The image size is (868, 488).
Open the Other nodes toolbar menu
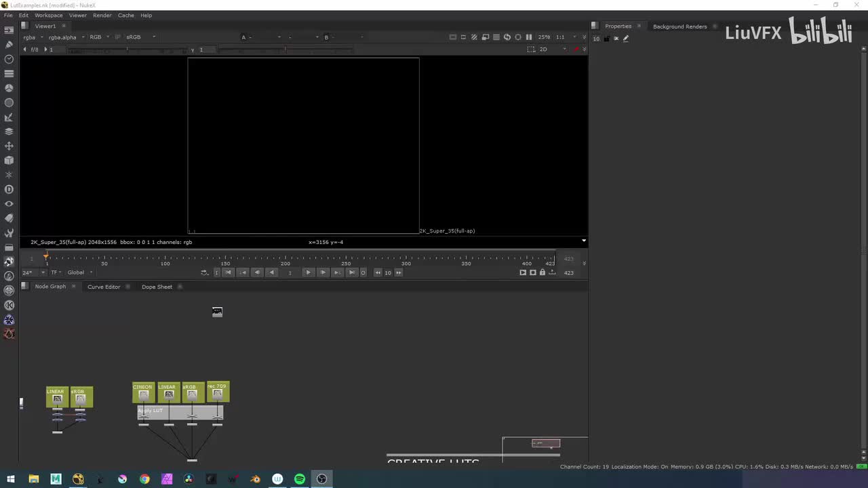click(9, 247)
